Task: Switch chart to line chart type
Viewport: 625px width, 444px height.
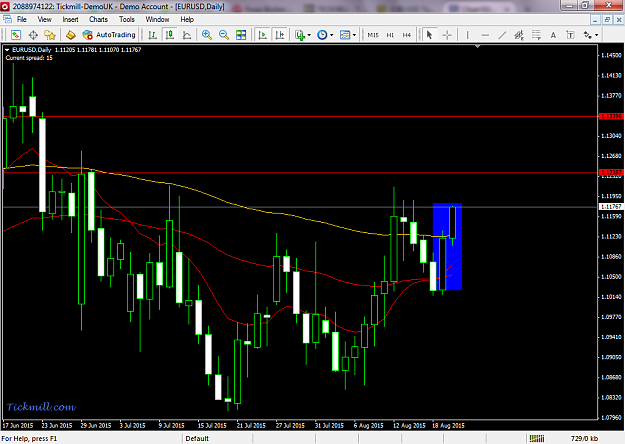Action: (x=187, y=35)
